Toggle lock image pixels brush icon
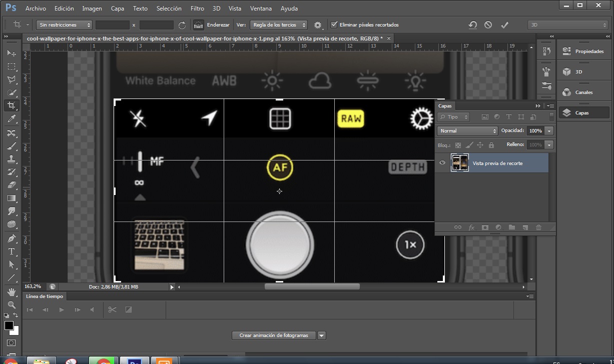 (469, 145)
